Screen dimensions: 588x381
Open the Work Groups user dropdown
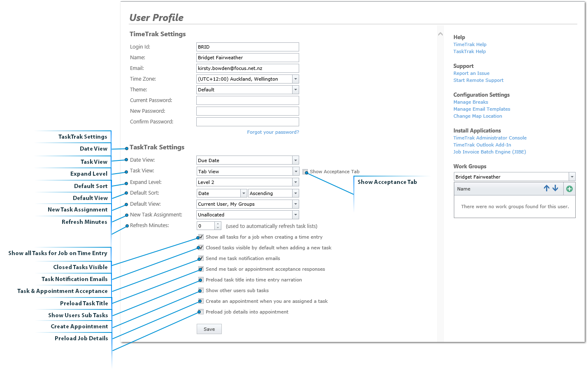(x=572, y=177)
